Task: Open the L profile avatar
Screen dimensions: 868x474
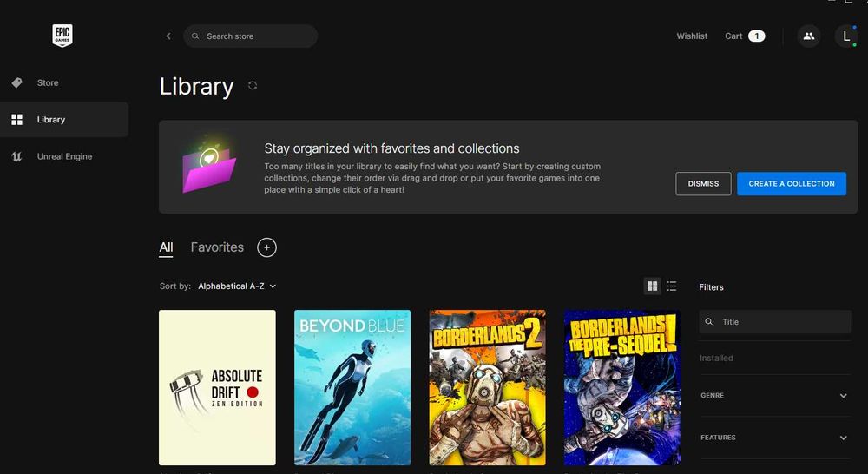Action: pyautogui.click(x=845, y=36)
